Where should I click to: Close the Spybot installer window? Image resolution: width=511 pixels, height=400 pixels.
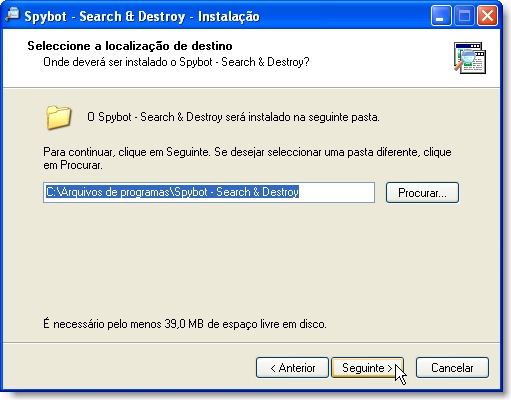487,16
